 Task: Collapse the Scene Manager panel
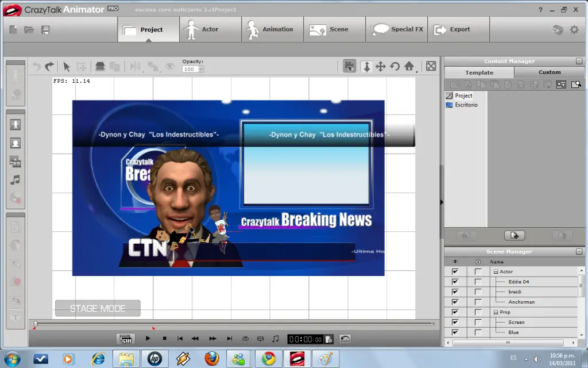579,252
